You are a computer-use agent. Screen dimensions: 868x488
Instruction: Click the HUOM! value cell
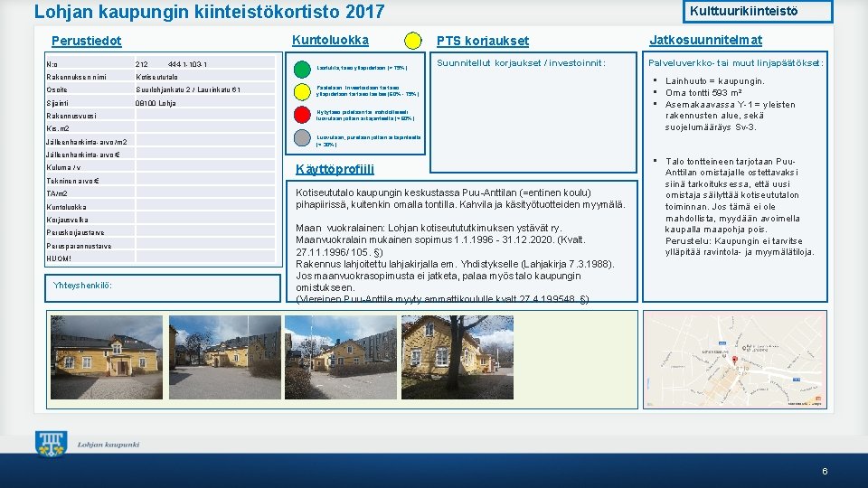205,258
